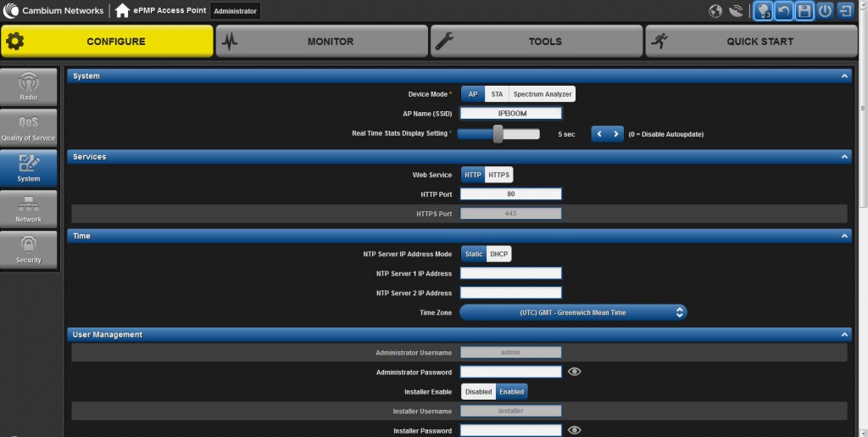Open the Radio sidebar section
This screenshot has width=868, height=437.
[x=29, y=87]
